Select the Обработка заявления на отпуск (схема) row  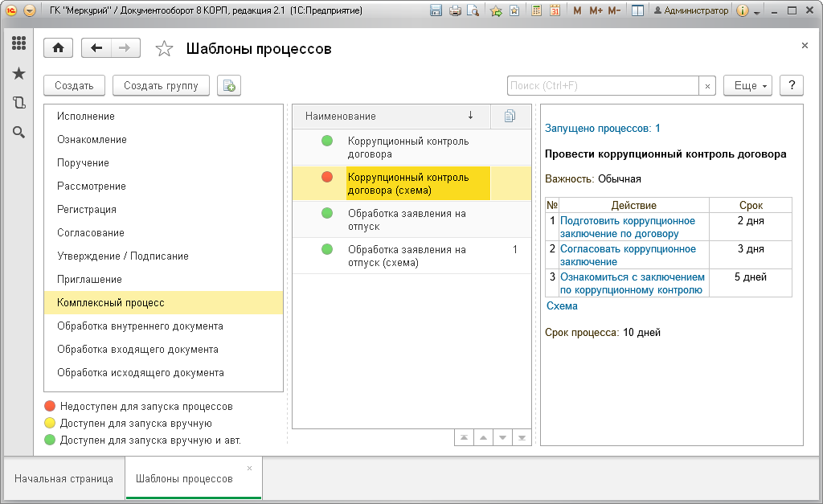(411, 256)
